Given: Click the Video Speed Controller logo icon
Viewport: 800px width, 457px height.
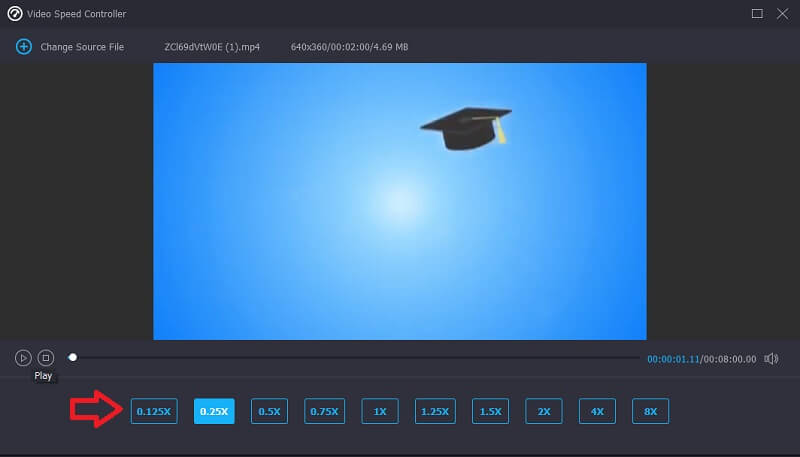Looking at the screenshot, I should [14, 14].
